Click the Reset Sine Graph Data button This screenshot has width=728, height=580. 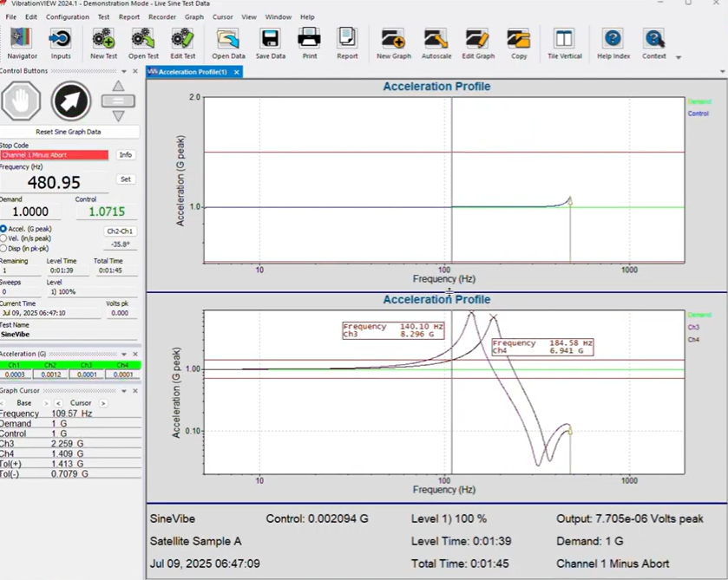point(69,132)
